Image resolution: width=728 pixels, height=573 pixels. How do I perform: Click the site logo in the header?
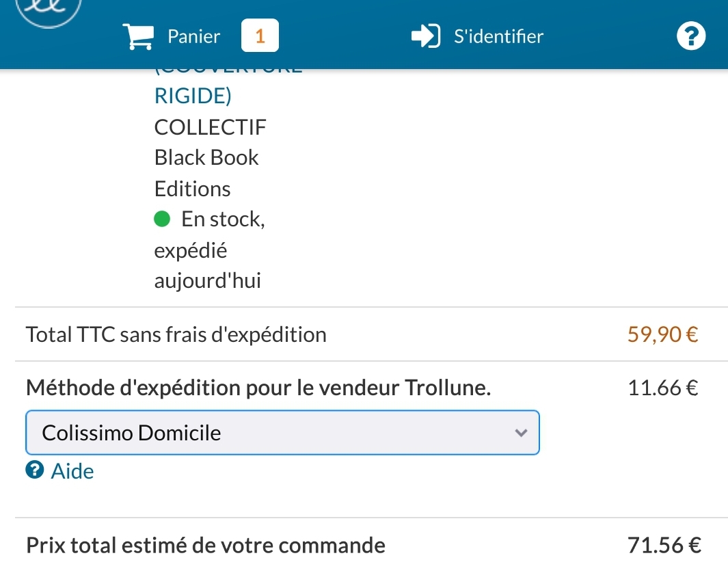coord(49,10)
